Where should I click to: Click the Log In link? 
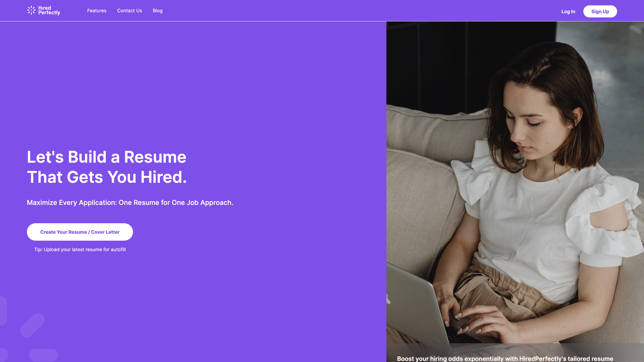(568, 11)
